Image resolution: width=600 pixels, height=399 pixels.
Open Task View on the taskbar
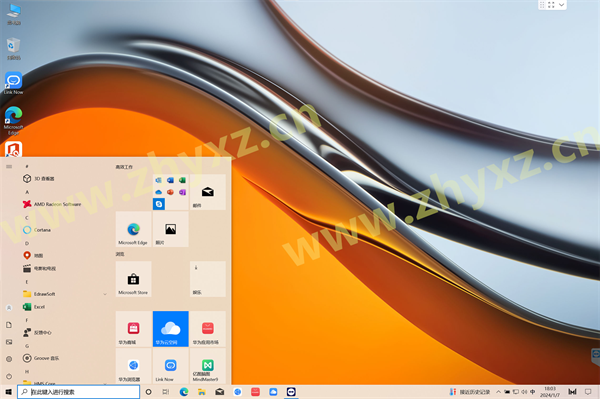(166, 392)
